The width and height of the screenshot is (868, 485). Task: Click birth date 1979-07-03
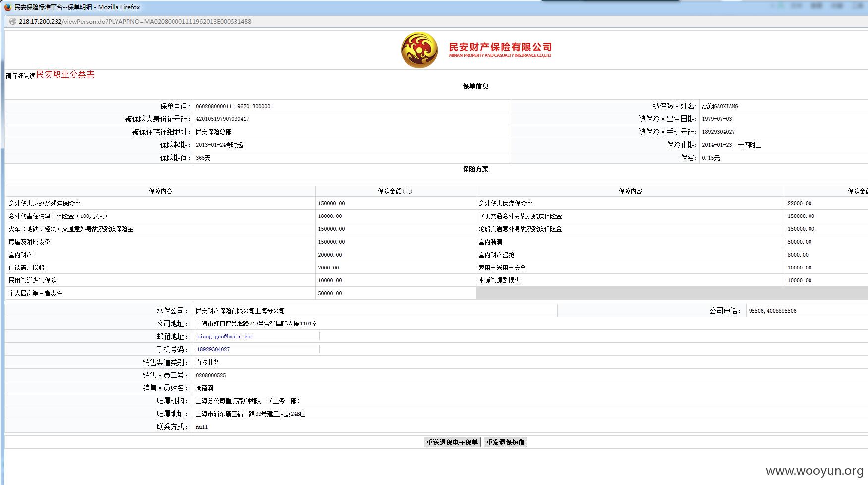click(717, 119)
